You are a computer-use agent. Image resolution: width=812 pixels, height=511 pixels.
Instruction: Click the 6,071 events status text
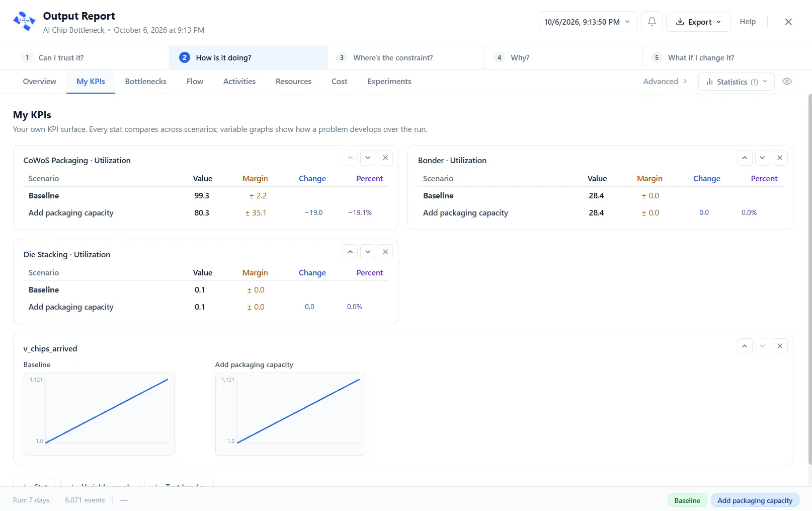pyautogui.click(x=85, y=500)
